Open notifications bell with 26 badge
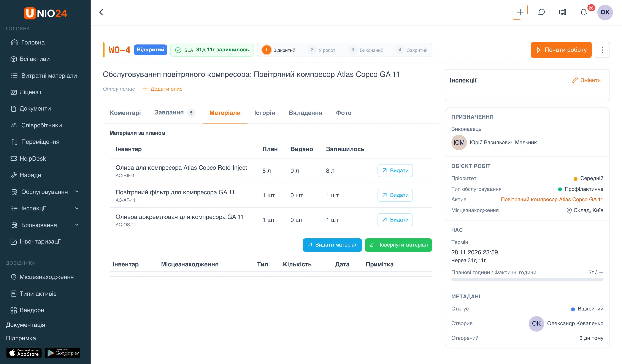The image size is (622, 364). pyautogui.click(x=584, y=12)
